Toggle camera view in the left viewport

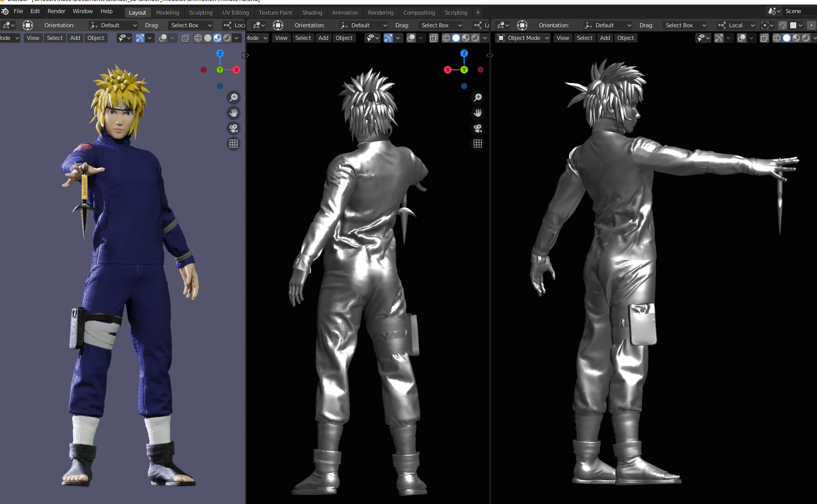click(234, 128)
